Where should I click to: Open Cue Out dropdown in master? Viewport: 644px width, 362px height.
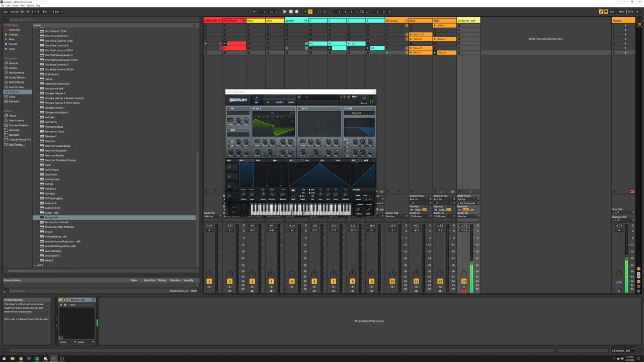click(x=623, y=213)
